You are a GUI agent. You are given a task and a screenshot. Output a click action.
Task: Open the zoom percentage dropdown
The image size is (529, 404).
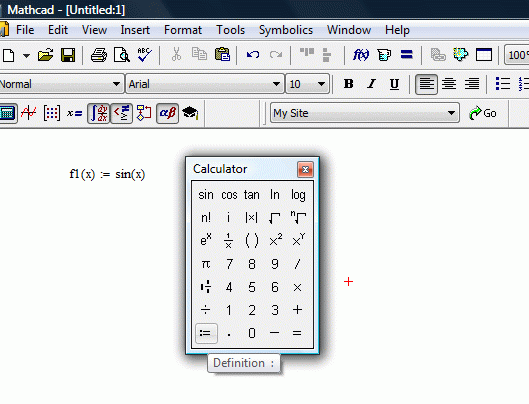(x=517, y=55)
